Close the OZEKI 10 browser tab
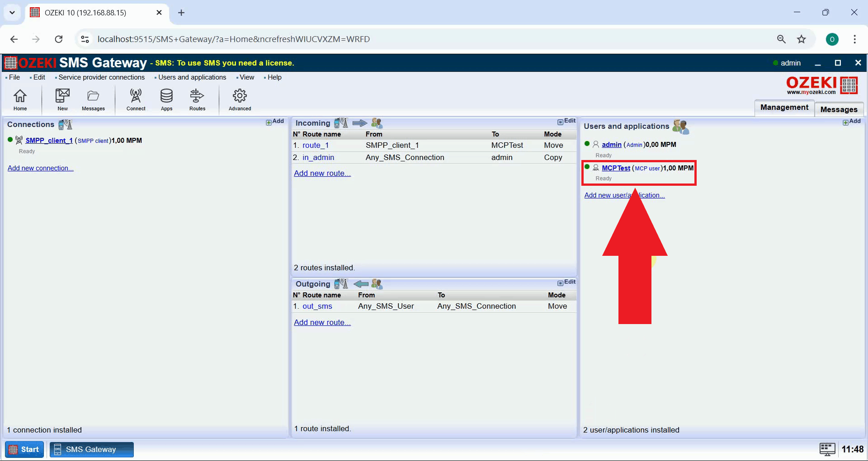Viewport: 868px width, 461px height. click(159, 13)
